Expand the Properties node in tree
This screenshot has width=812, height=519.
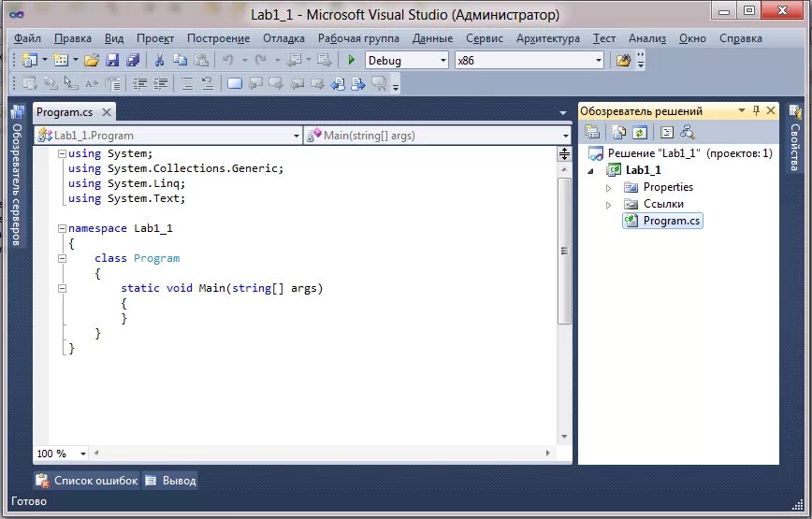[608, 188]
